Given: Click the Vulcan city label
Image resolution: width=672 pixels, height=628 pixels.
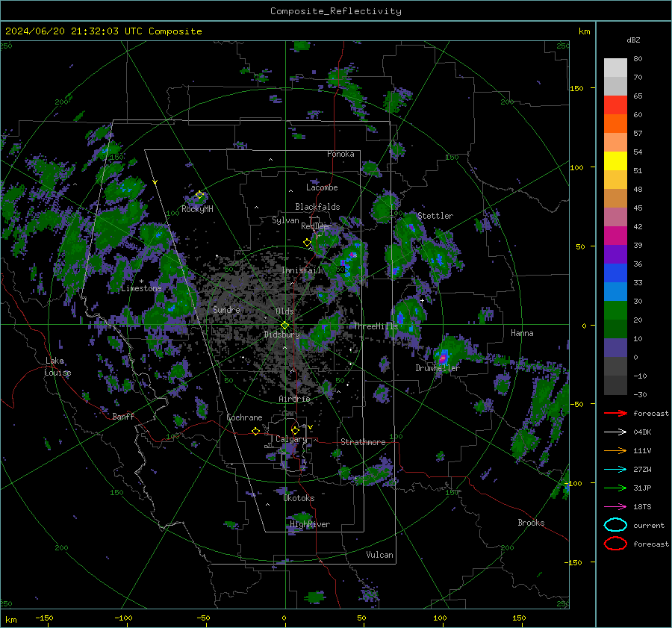Looking at the screenshot, I should click(380, 555).
